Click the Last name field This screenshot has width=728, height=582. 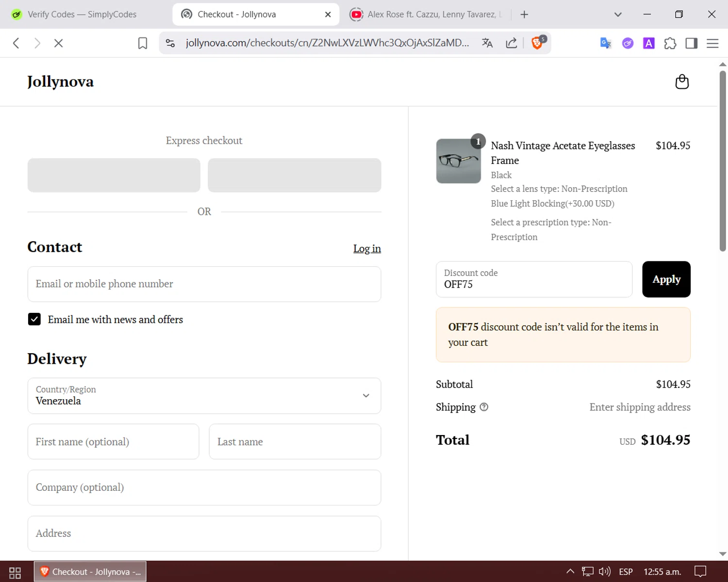[295, 442]
